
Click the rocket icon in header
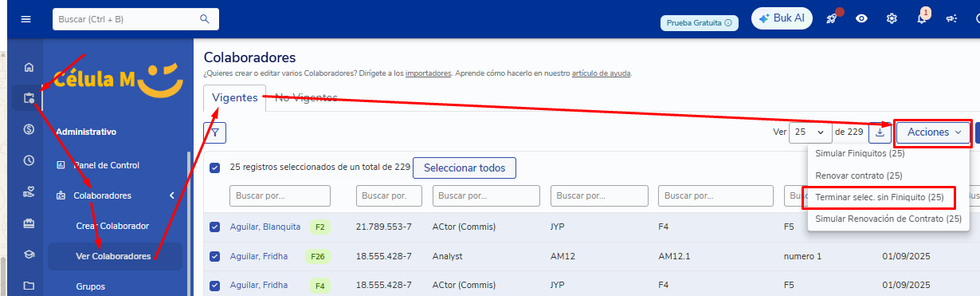(832, 19)
